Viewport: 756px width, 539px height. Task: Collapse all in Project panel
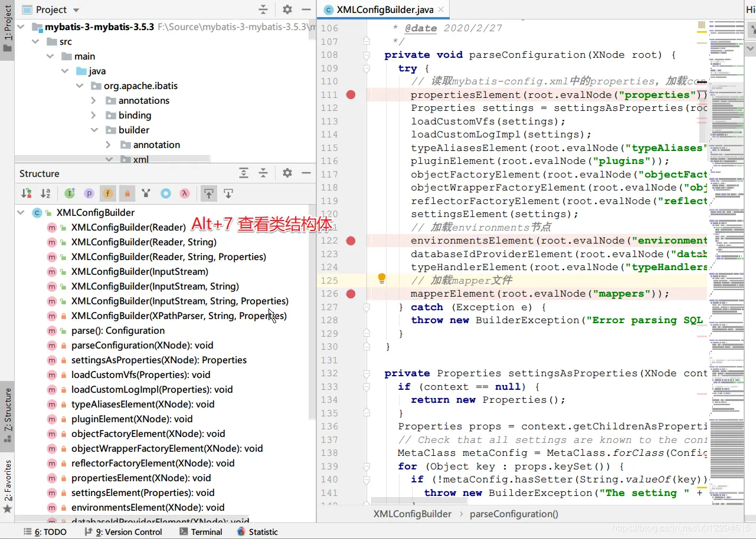click(x=263, y=9)
